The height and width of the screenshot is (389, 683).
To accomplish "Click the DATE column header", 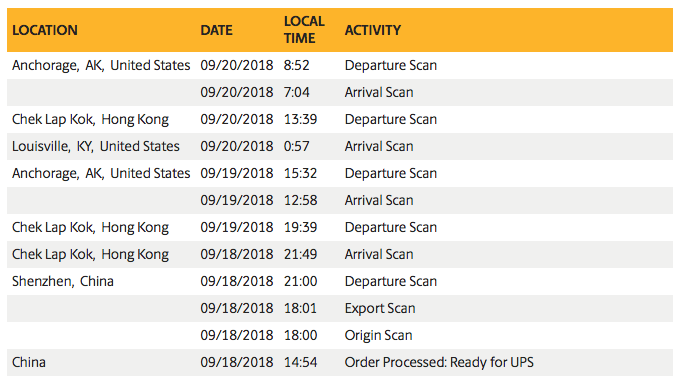I will point(216,30).
